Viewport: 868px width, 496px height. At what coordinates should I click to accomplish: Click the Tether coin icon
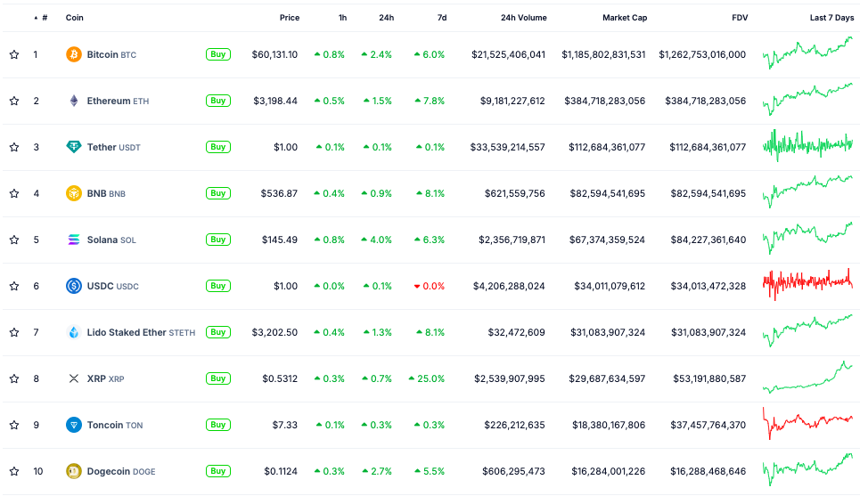74,147
